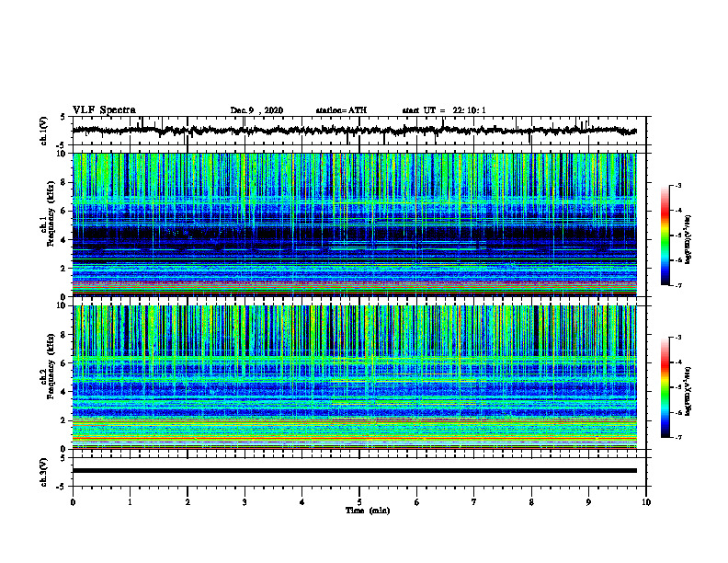Viewport: 728px width, 563px height.
Task: Click the "ch.3(V)" vertical axis label
Action: (x=44, y=472)
